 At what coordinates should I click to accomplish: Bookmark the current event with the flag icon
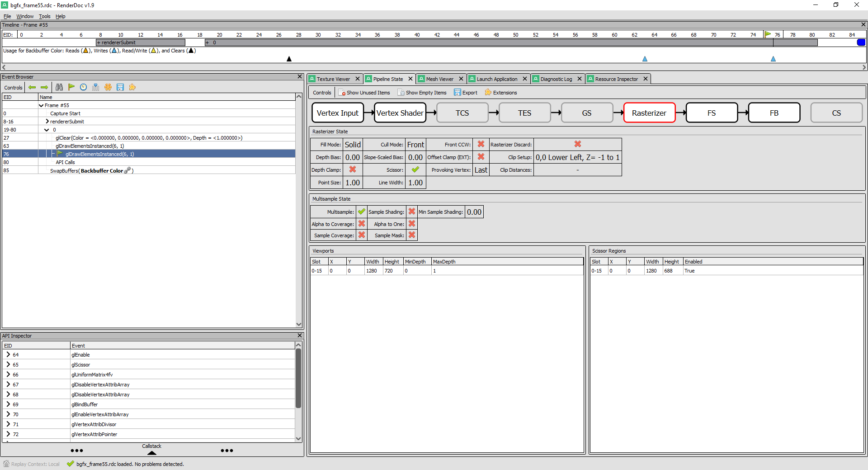pyautogui.click(x=71, y=87)
